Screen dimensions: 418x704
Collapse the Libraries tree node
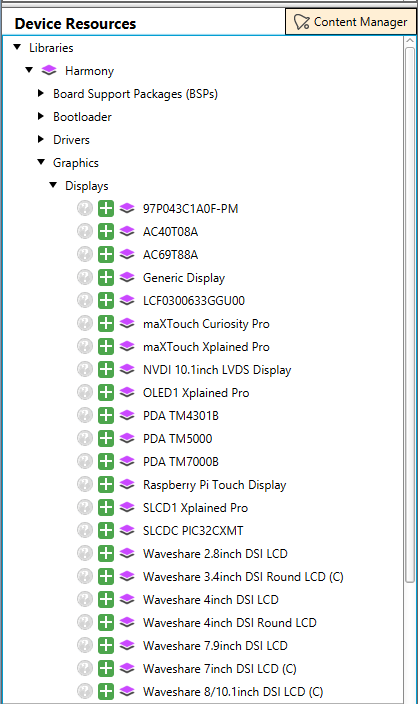pyautogui.click(x=17, y=47)
